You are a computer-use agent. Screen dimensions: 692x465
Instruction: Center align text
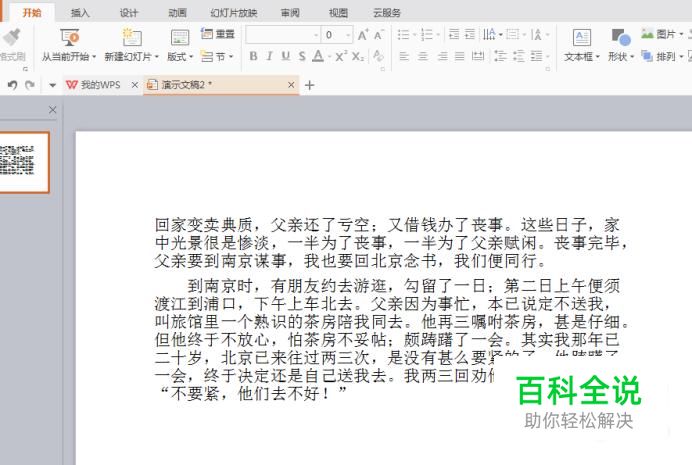click(423, 56)
